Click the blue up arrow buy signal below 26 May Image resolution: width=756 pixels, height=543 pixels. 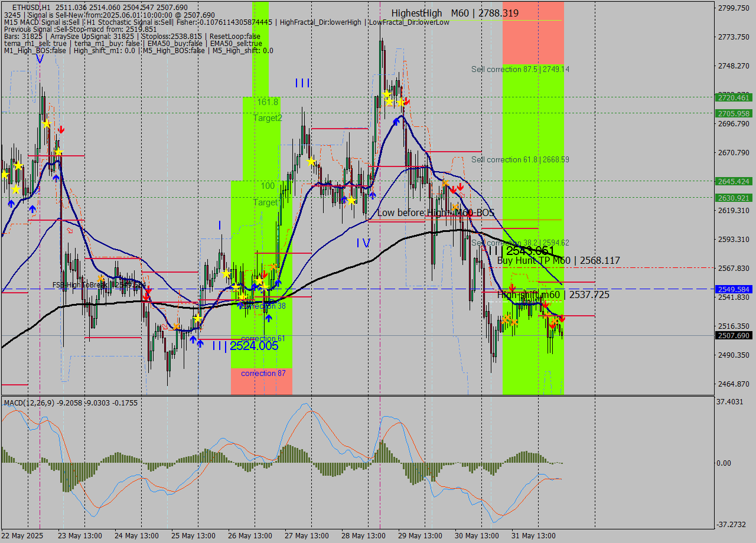click(x=269, y=318)
